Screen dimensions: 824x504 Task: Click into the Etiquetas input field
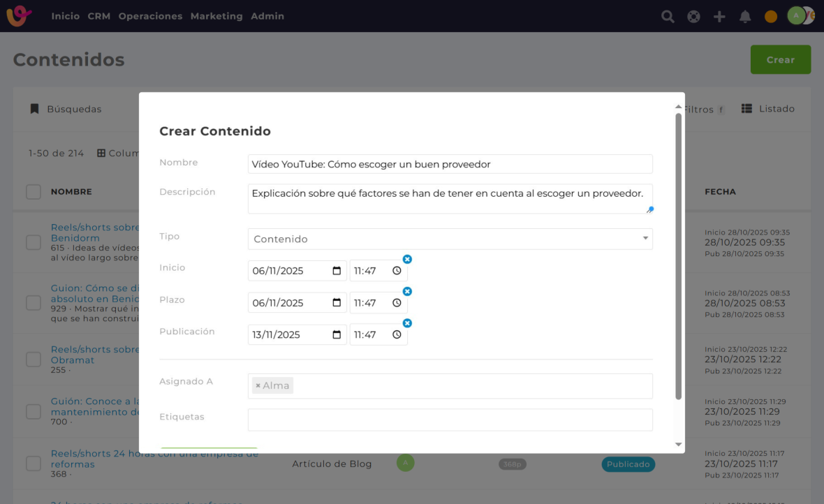(450, 420)
